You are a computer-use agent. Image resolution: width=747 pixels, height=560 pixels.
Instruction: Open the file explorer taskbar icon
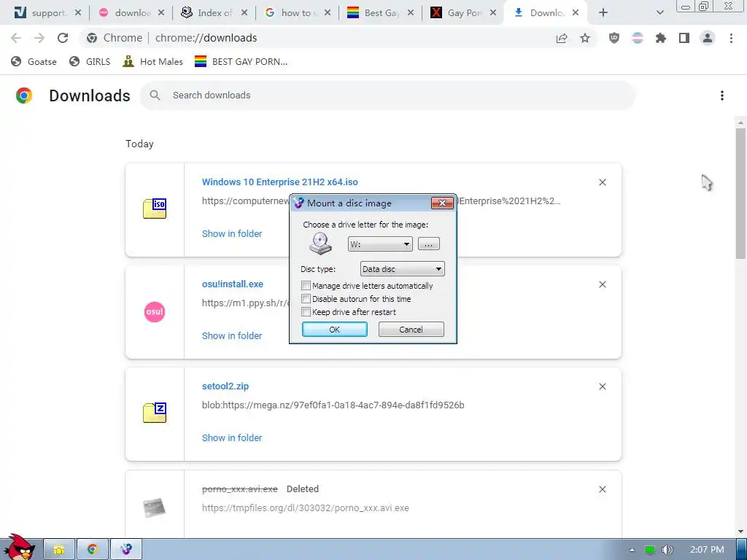59,550
